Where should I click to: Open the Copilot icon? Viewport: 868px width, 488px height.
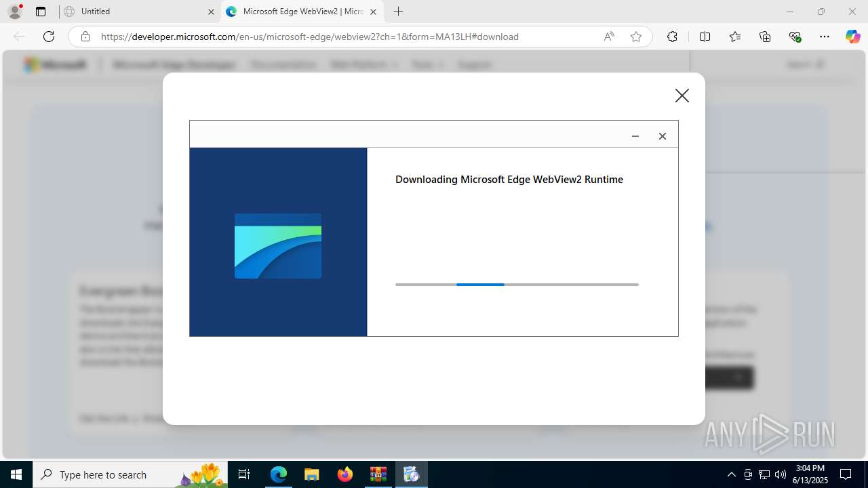[853, 37]
